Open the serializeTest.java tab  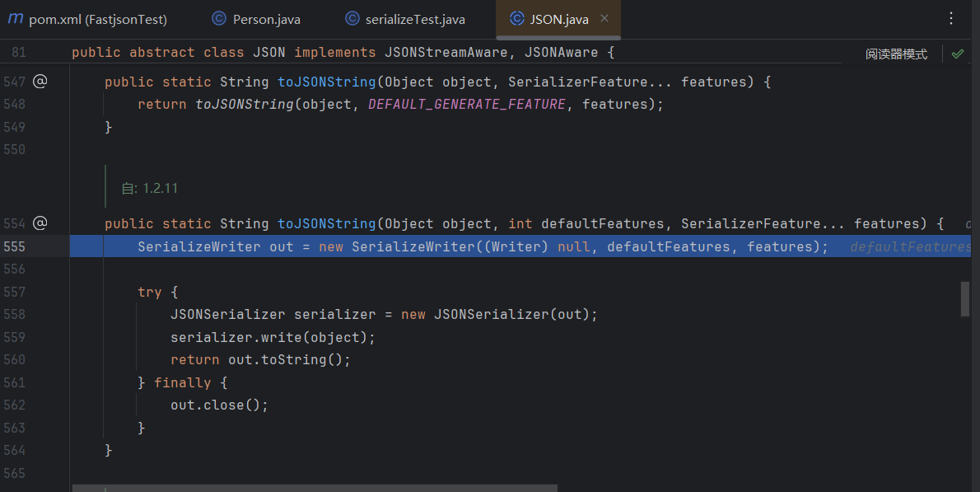point(415,19)
